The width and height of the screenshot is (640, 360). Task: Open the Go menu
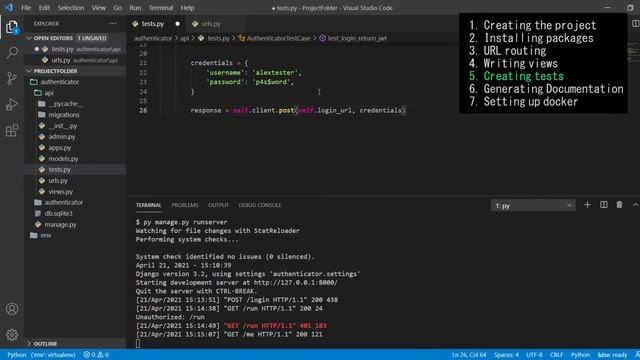coord(118,8)
